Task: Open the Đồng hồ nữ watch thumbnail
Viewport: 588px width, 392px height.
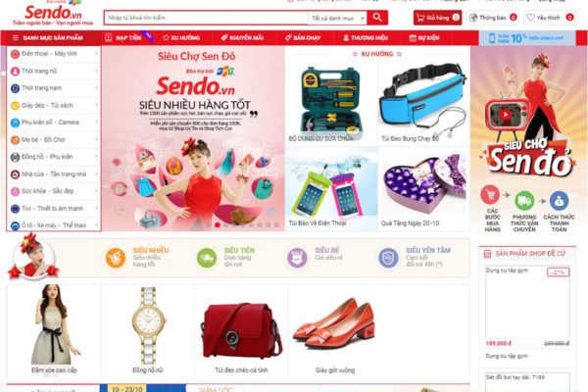Action: [x=148, y=330]
